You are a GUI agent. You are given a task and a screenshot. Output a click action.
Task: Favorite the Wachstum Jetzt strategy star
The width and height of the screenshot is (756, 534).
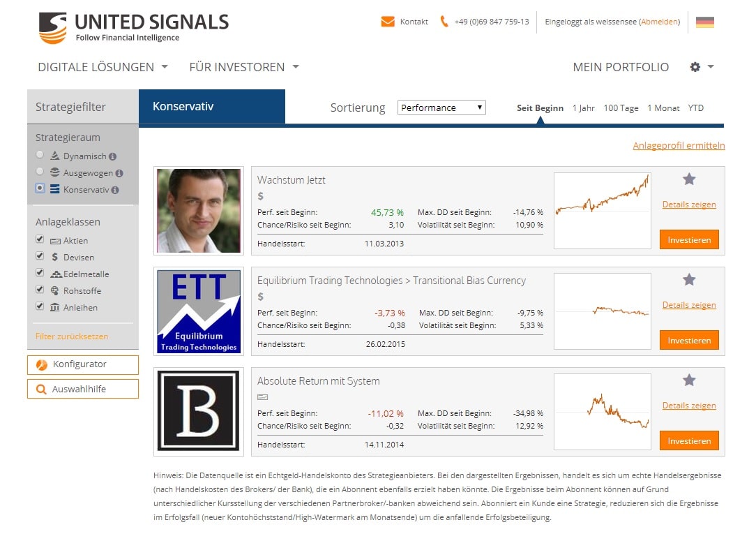(x=689, y=179)
